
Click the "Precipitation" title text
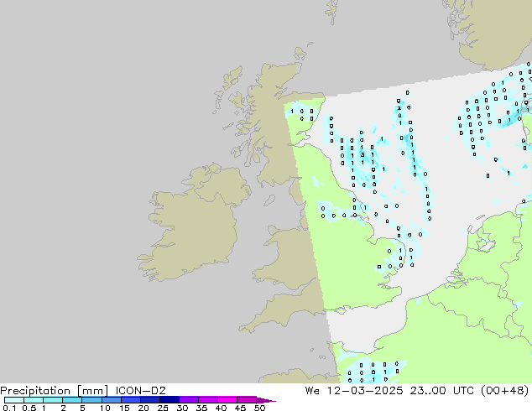pos(35,391)
